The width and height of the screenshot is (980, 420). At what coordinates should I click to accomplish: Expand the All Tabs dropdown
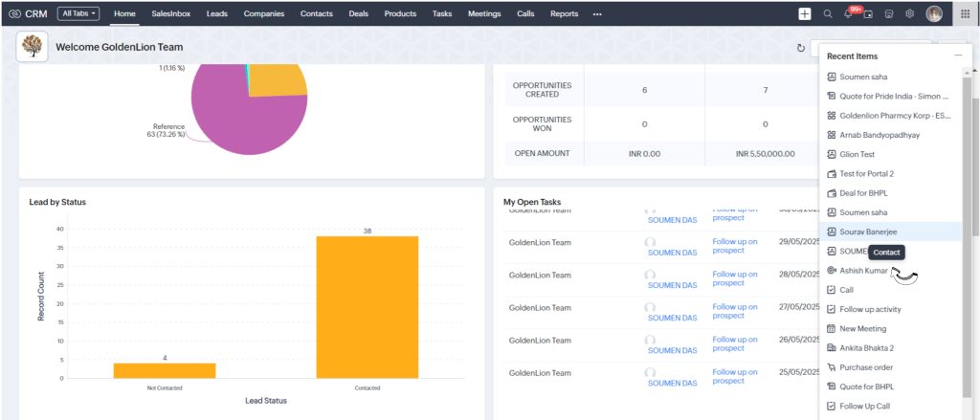click(78, 14)
